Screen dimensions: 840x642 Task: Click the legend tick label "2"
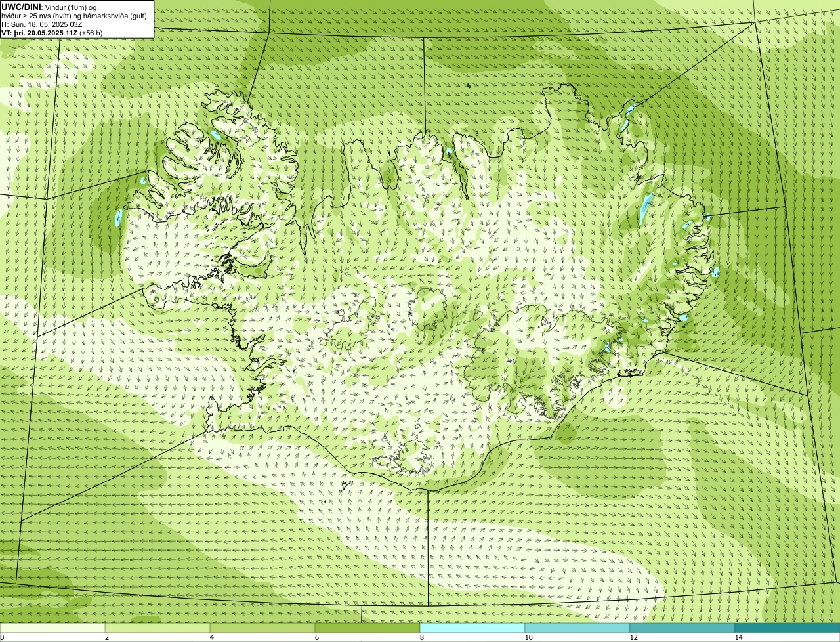click(x=106, y=637)
